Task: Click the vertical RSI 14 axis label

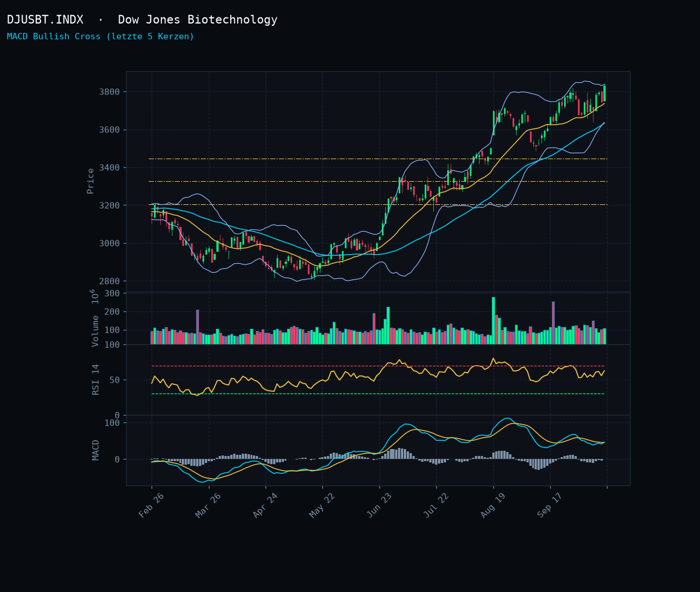Action: [96, 379]
